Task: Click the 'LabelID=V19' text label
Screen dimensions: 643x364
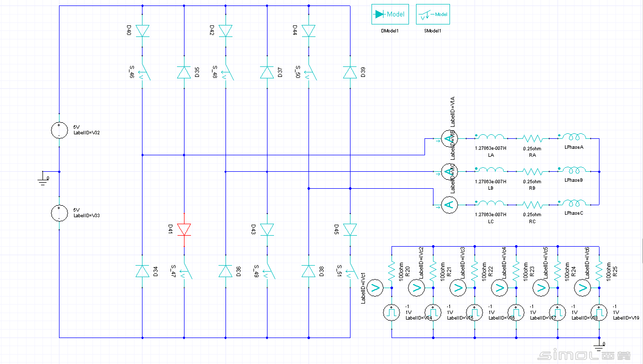Action: pos(626,318)
